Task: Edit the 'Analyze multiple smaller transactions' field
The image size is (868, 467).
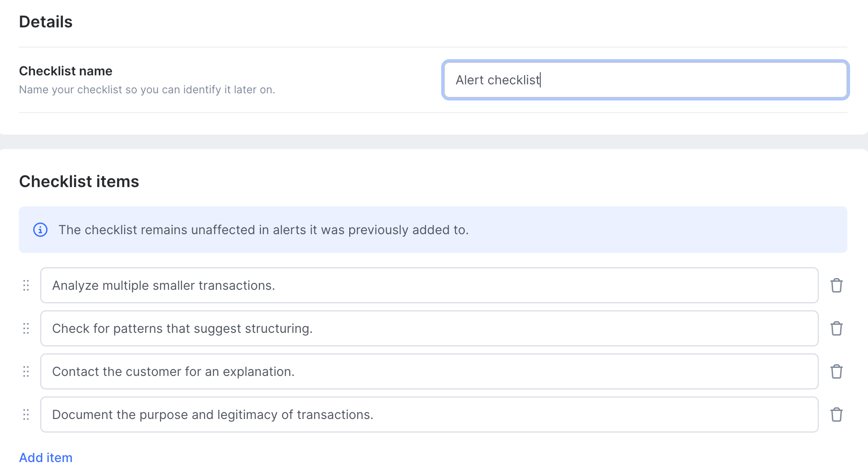Action: coord(429,285)
